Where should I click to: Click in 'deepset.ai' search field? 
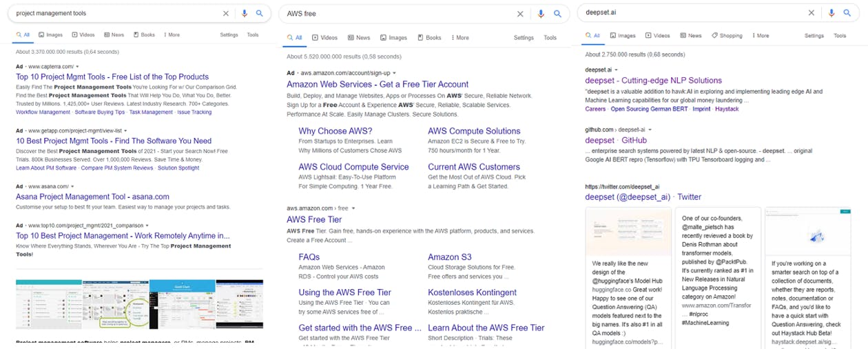point(692,13)
